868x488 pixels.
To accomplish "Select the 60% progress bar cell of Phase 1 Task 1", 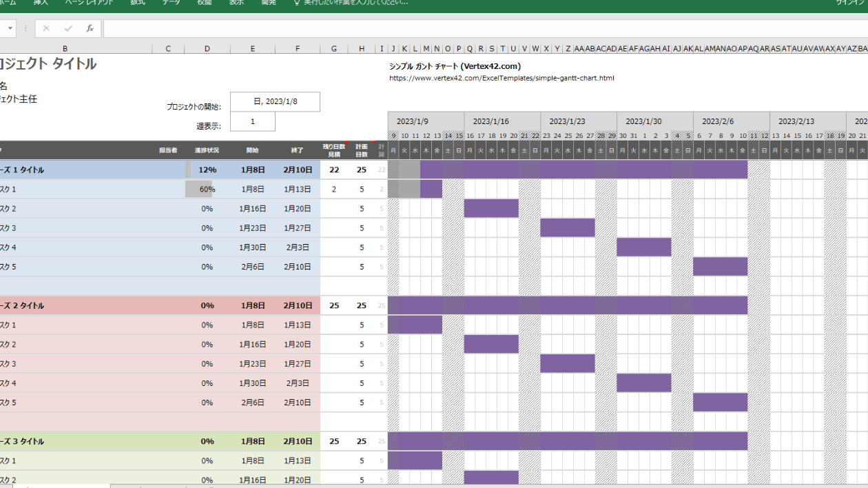I will [207, 189].
